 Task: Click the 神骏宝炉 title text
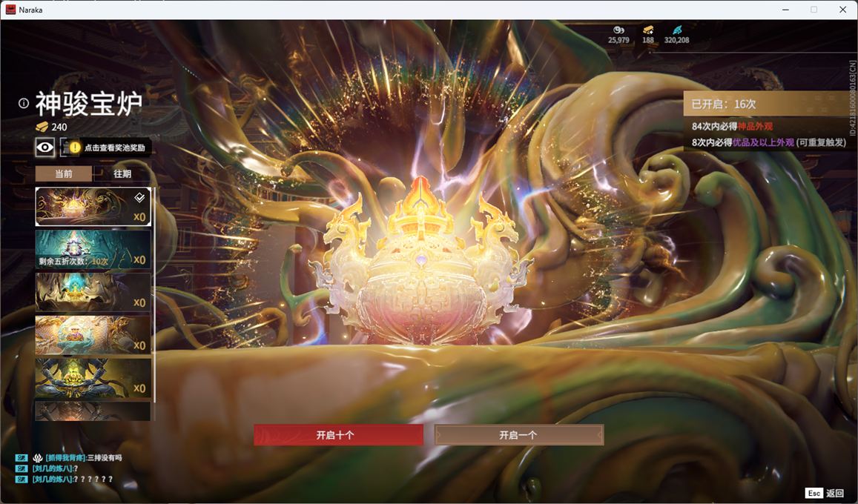(89, 103)
